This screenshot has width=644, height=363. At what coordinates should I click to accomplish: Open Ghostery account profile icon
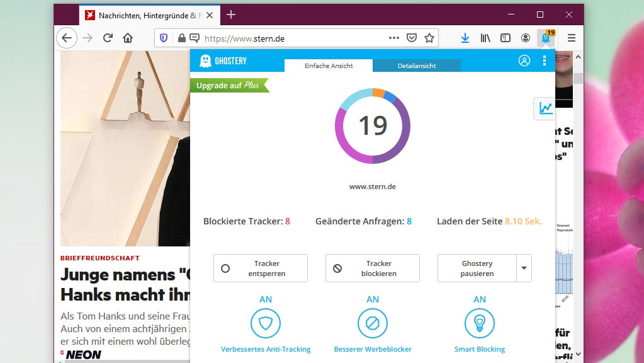524,61
